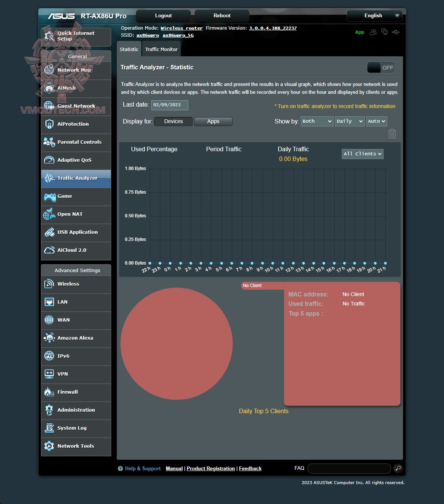Open the Product Registration link

click(211, 468)
